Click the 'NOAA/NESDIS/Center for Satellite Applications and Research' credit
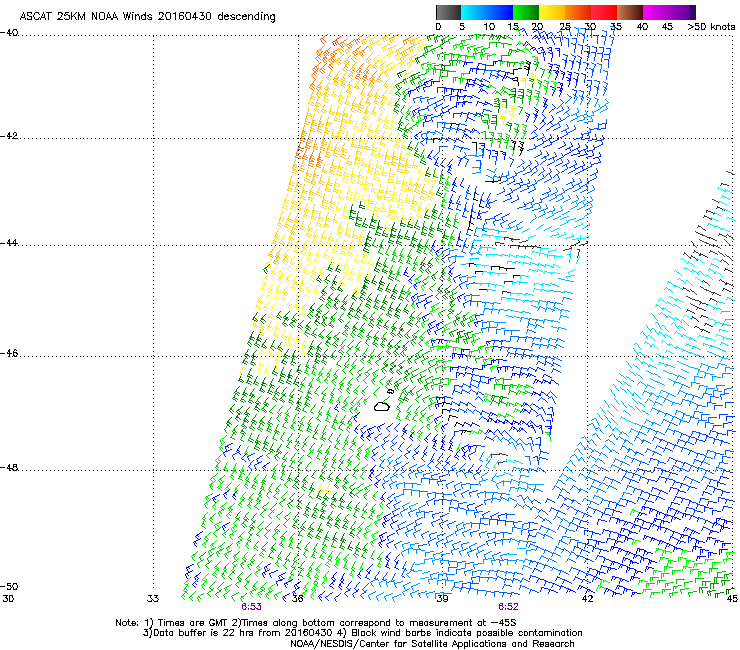 click(x=432, y=644)
